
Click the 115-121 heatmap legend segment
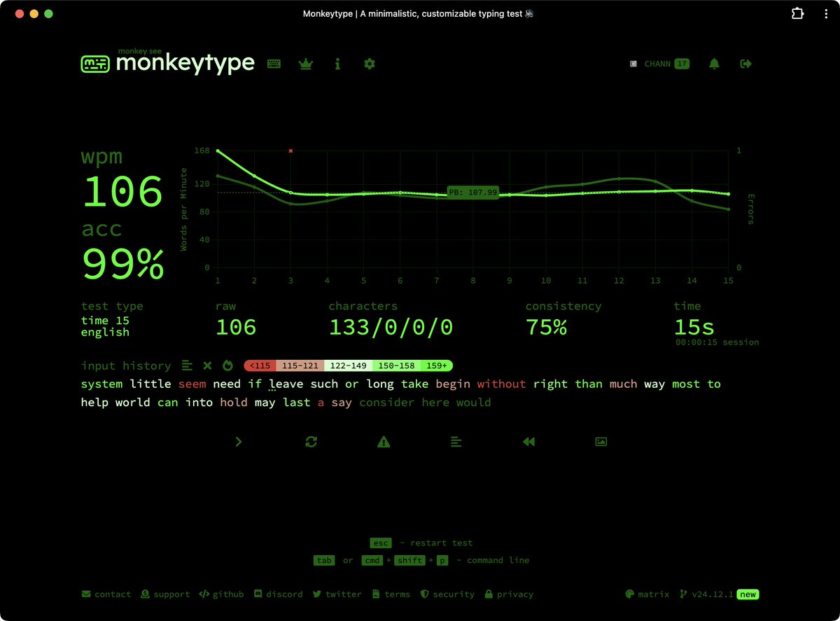point(300,365)
